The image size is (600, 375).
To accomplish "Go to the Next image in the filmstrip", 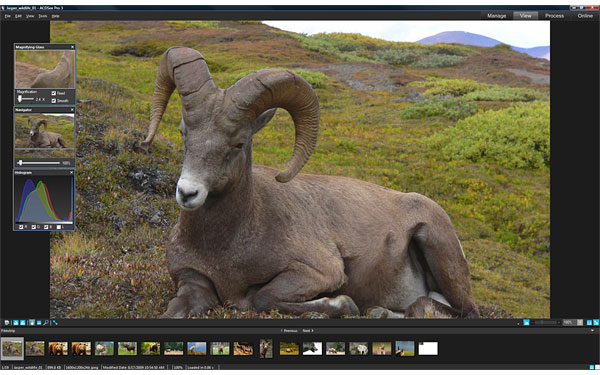I will point(308,331).
